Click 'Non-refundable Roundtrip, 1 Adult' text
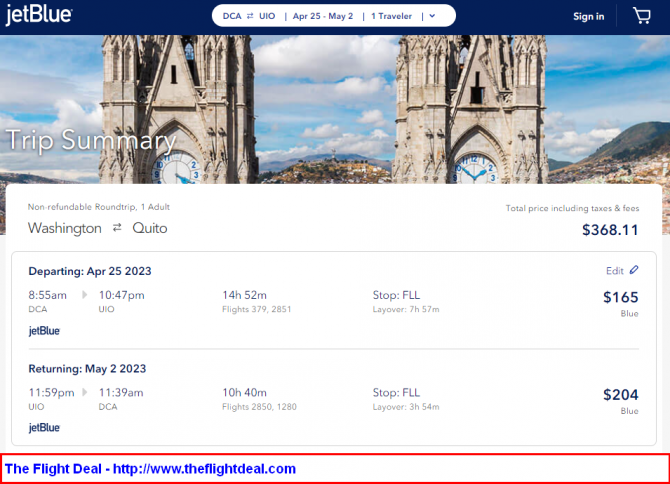670x484 pixels. (x=99, y=207)
